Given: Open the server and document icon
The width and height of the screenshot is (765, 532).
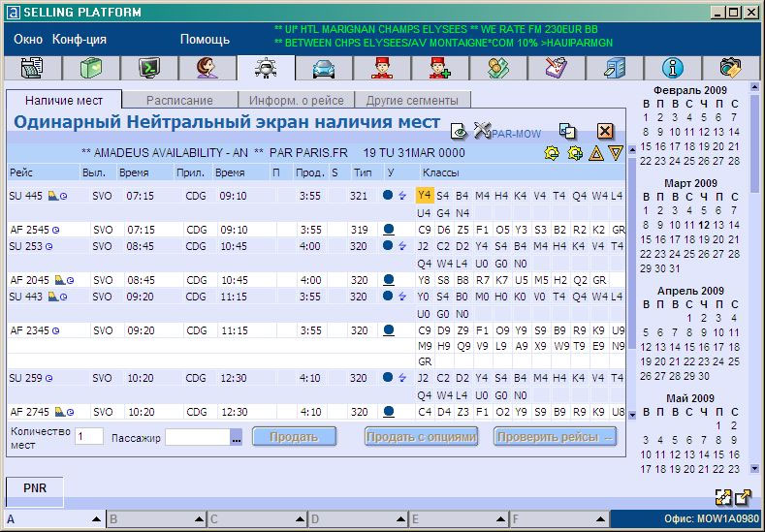Looking at the screenshot, I should point(615,68).
